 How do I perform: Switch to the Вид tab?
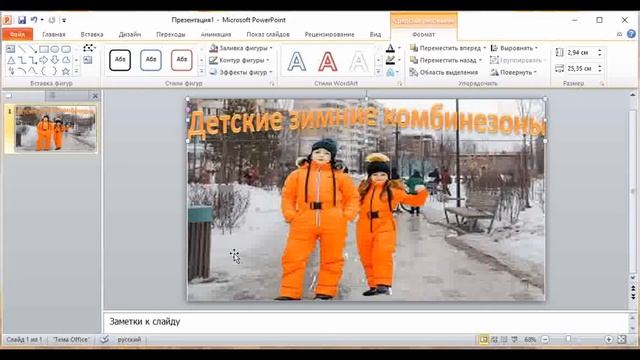(375, 34)
